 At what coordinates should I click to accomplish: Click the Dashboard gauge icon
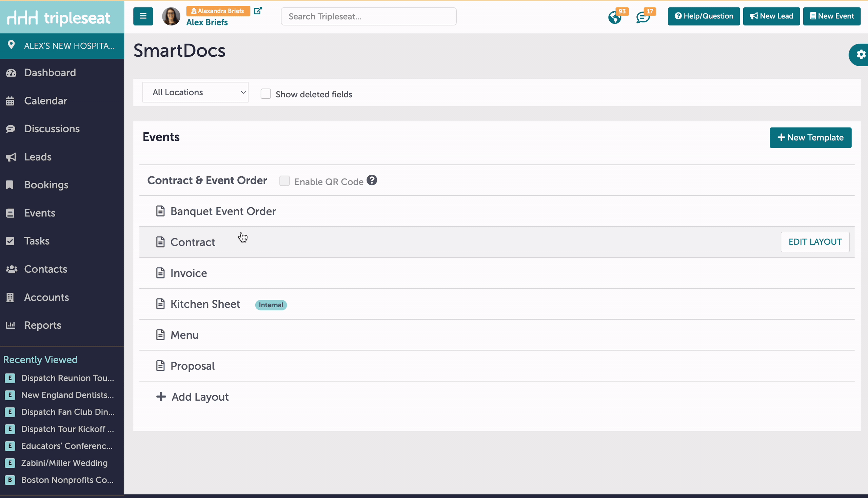[x=11, y=73]
